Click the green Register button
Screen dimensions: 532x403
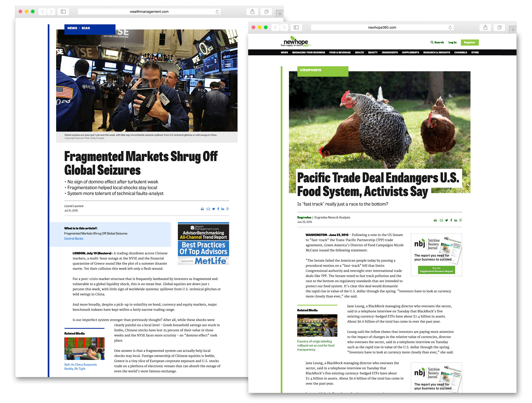pos(469,42)
